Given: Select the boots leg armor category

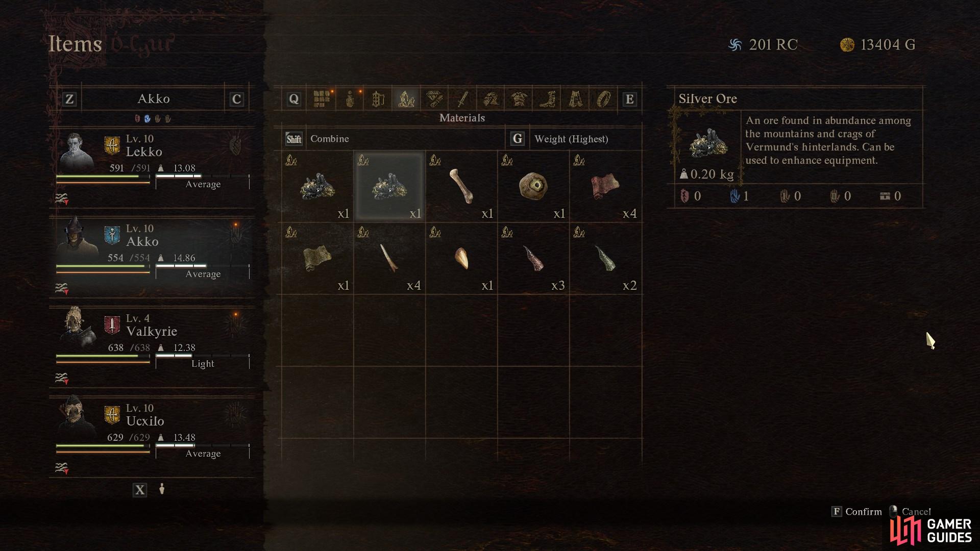Looking at the screenshot, I should coord(547,99).
